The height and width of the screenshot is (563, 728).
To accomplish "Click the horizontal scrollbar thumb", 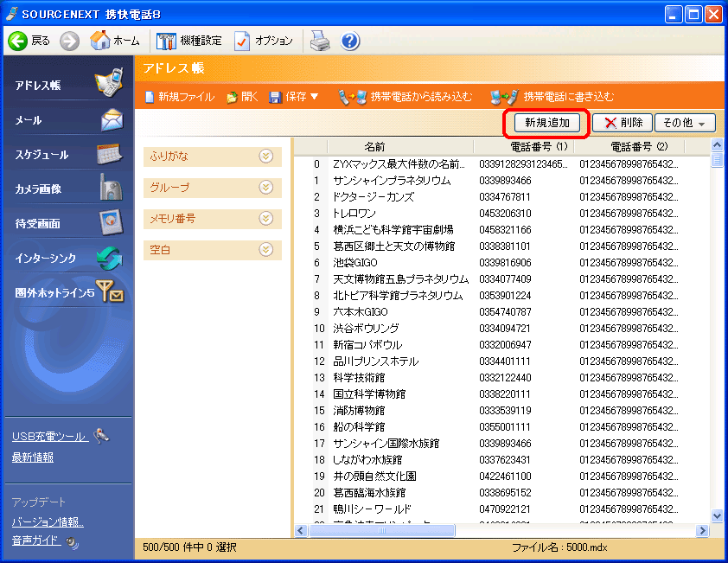I will (381, 530).
